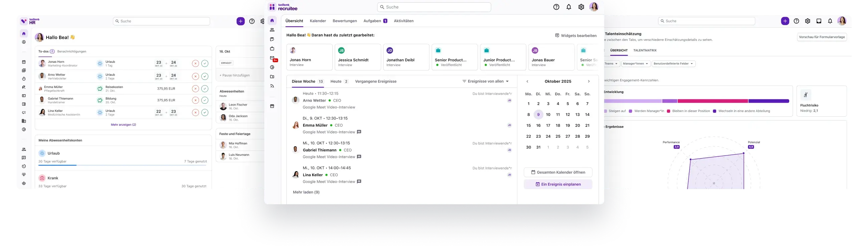This screenshot has height=248, width=868.
Task: Click 'Gesamten Kalender öffnen' button
Action: pyautogui.click(x=558, y=172)
